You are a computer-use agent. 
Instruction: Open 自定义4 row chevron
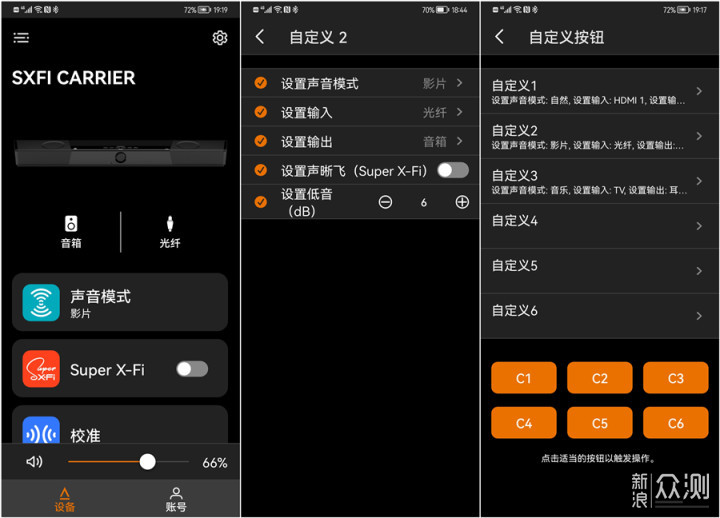pyautogui.click(x=699, y=226)
